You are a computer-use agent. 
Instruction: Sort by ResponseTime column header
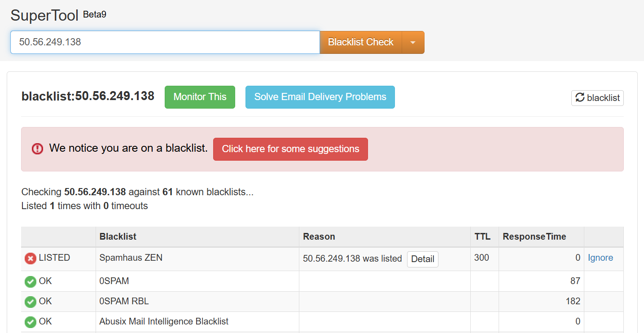coord(534,237)
